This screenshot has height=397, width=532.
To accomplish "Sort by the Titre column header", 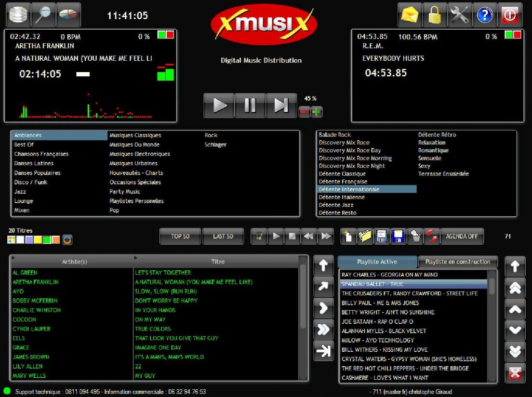I will tap(217, 261).
